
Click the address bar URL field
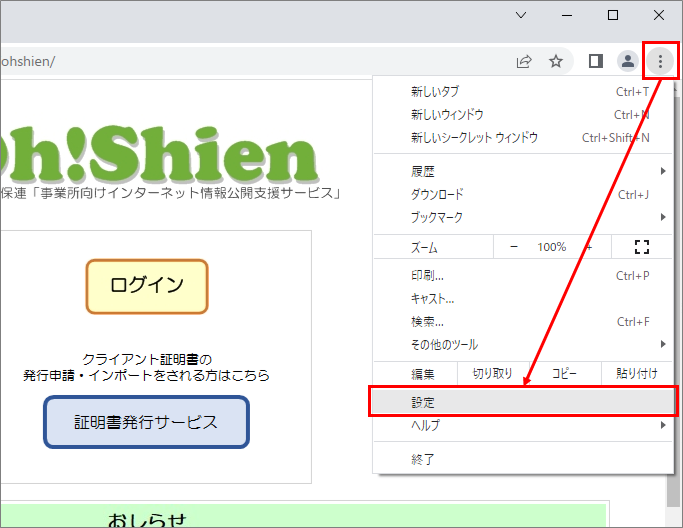pos(250,61)
